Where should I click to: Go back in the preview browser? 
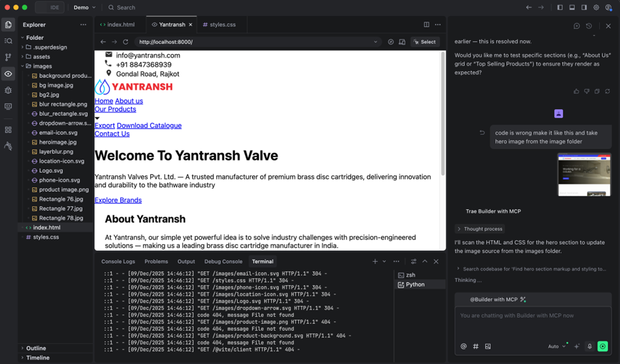(103, 42)
